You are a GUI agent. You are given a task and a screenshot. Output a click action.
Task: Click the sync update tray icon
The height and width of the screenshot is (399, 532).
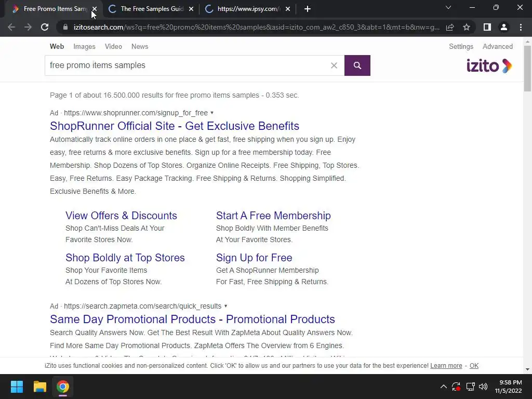(456, 387)
